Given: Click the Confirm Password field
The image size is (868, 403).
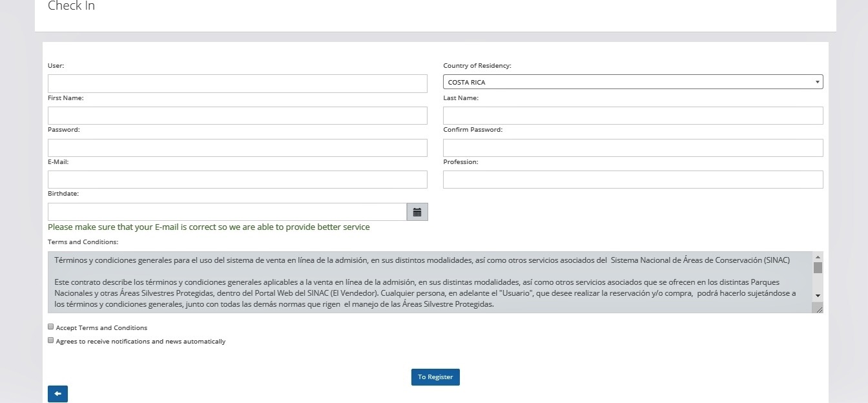Looking at the screenshot, I should [x=633, y=147].
